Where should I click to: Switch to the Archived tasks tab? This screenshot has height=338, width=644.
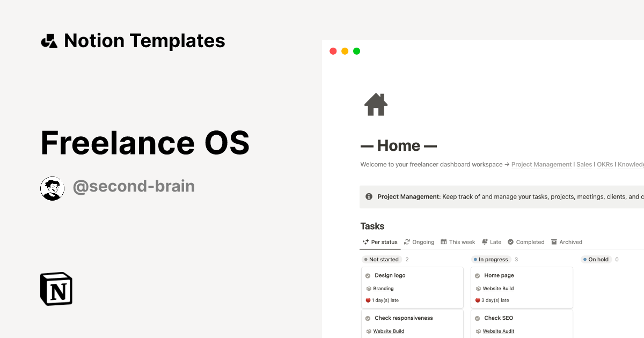(567, 242)
